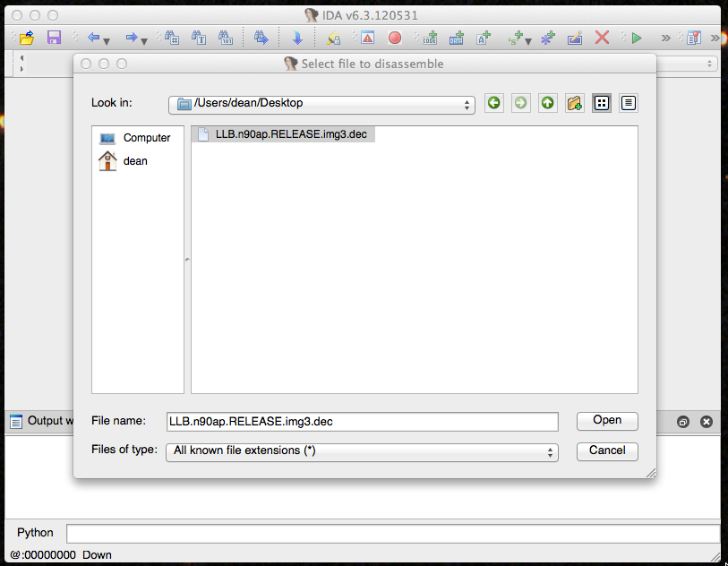Click the create CODE toolbar icon
The height and width of the screenshot is (566, 728).
(430, 38)
